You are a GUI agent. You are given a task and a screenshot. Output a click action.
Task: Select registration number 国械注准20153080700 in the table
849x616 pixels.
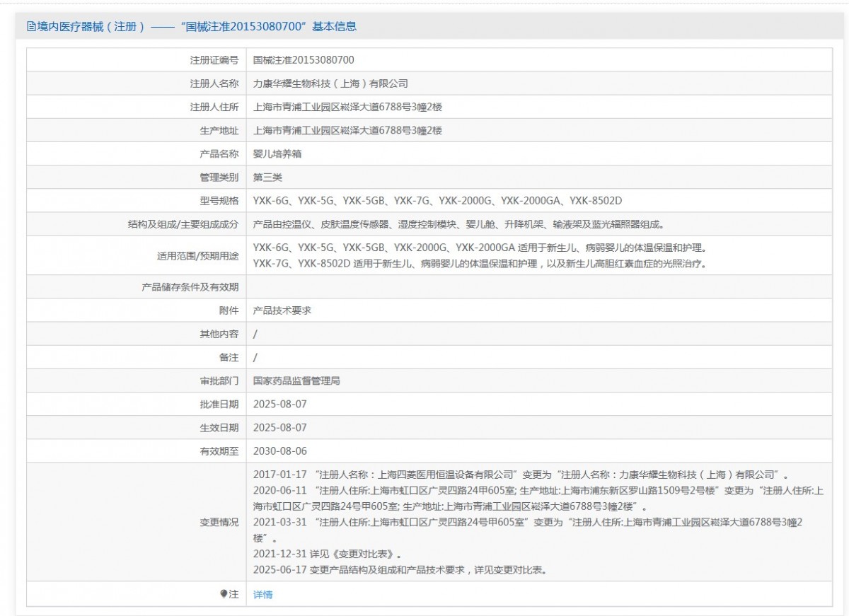304,60
